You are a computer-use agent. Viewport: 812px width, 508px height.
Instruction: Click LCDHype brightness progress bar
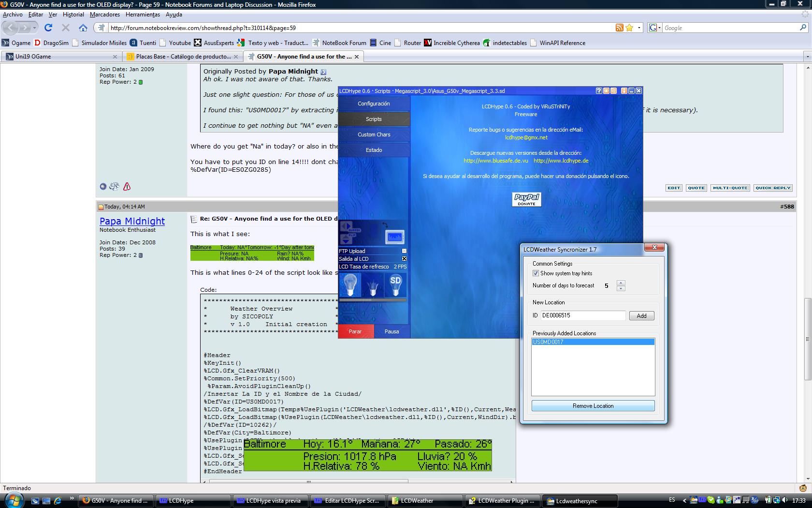pyautogui.click(x=373, y=300)
